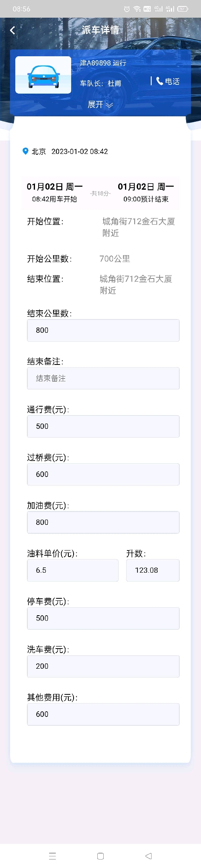The height and width of the screenshot is (868, 201).
Task: Tap the back arrow icon
Action: pos(12,30)
